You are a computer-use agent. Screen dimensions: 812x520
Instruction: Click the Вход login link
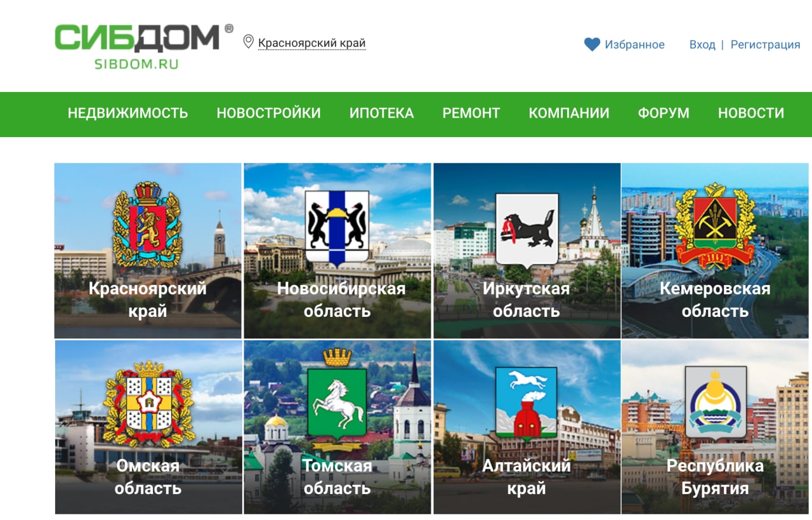pyautogui.click(x=702, y=44)
